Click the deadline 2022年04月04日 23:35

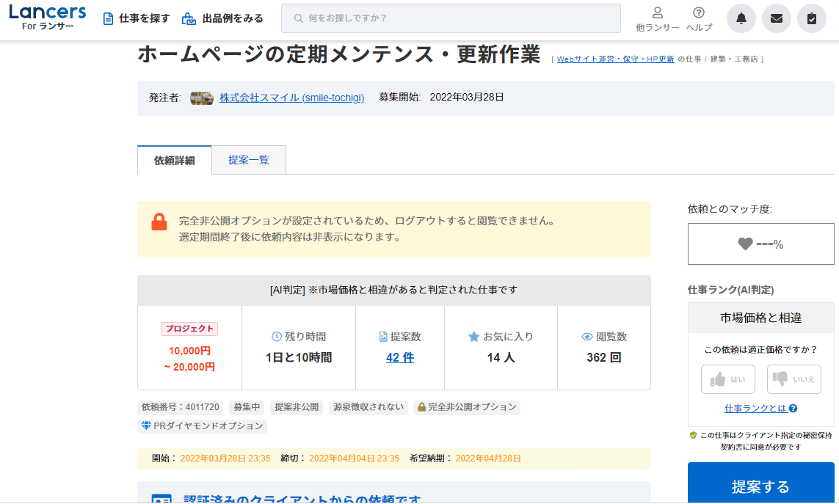click(355, 459)
